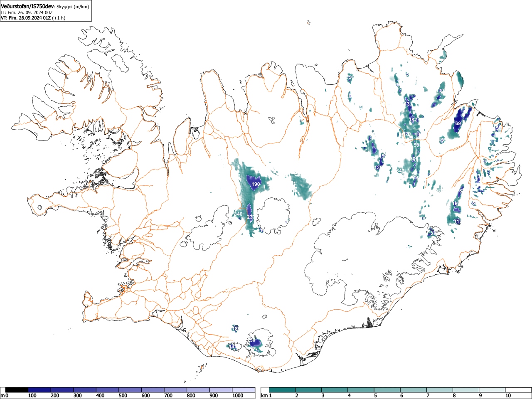Click the 1–2 km dark teal swatch
Image resolution: width=532 pixels, height=399 pixels.
283,390
